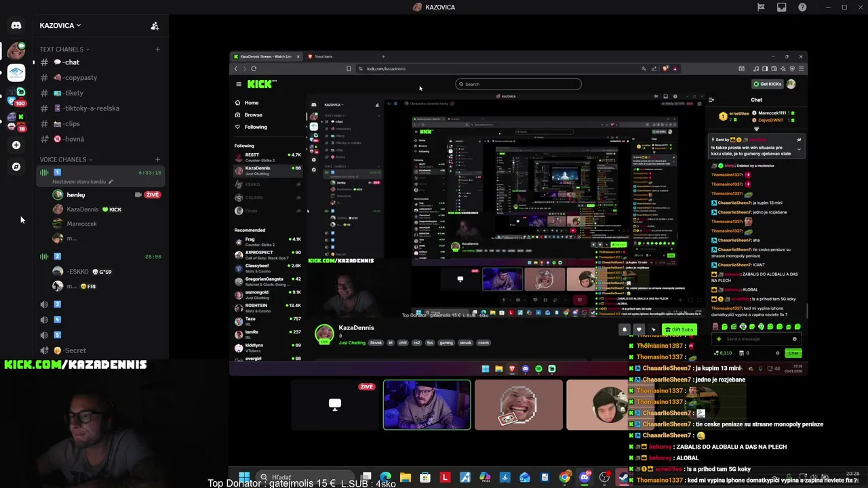Viewport: 868px width, 488px height.
Task: Open the KAZOVICA server dropdown menu
Action: tap(60, 26)
